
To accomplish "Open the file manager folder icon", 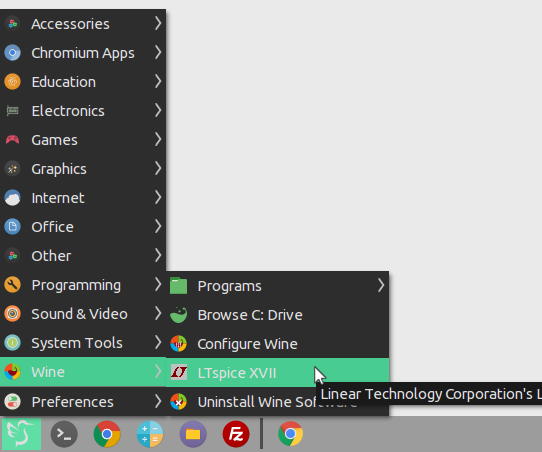I will (x=193, y=434).
